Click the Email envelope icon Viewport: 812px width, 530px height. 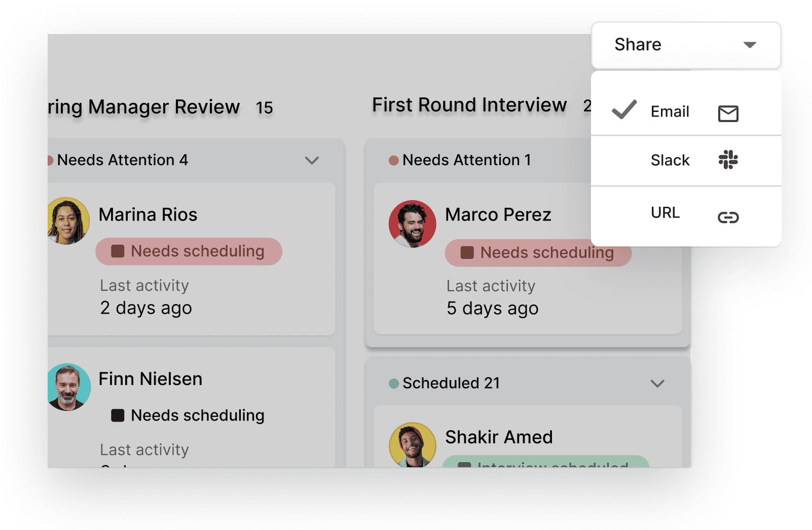(x=728, y=113)
